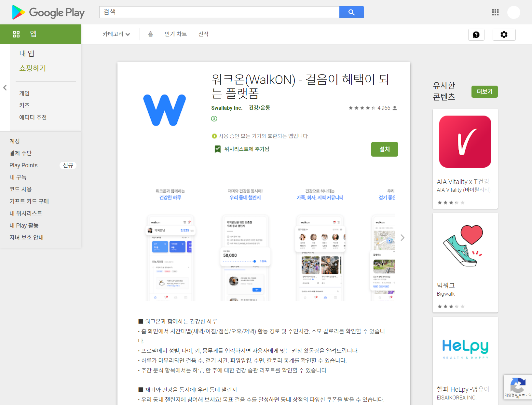Click the blue search magnifier button
Screen dimensions: 532x405
pos(351,12)
